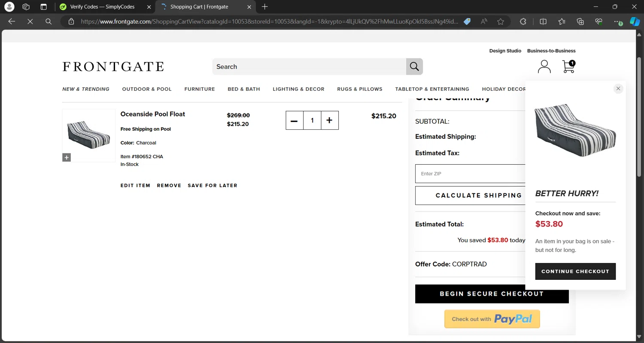Stop loading the page
Image resolution: width=644 pixels, height=343 pixels.
(30, 21)
